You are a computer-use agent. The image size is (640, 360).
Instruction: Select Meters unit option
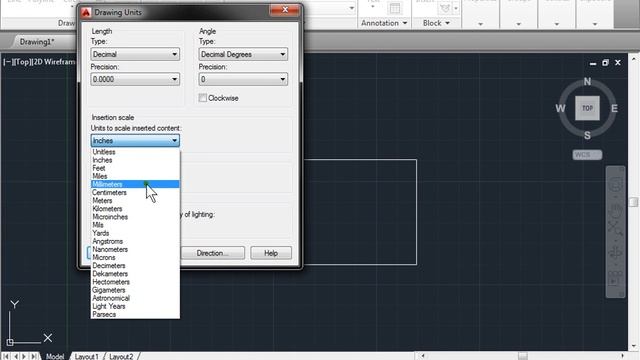pyautogui.click(x=135, y=201)
